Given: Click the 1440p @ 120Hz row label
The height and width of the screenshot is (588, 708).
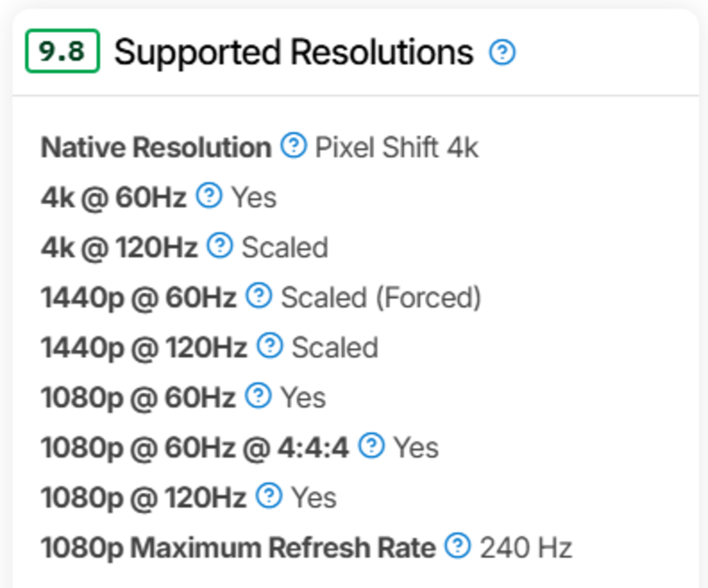Looking at the screenshot, I should coord(144,347).
